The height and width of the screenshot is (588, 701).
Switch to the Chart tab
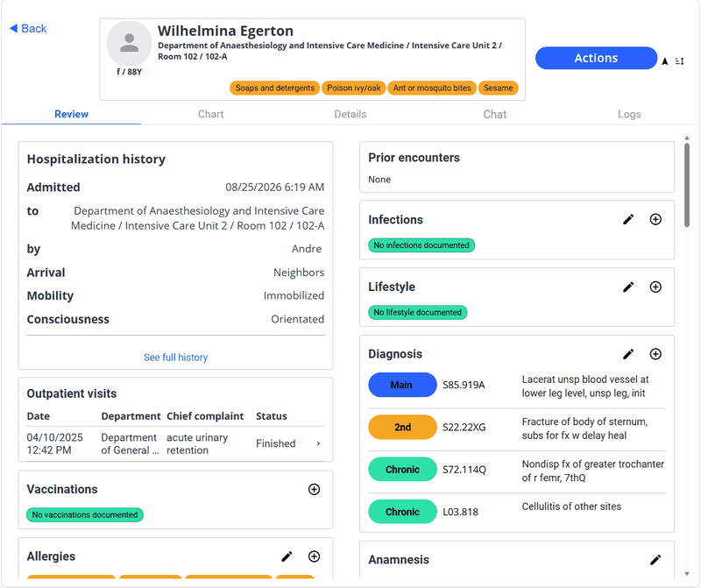coord(210,114)
